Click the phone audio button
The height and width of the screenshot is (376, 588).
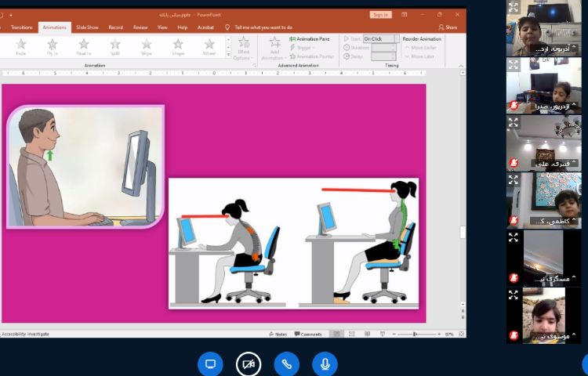click(x=286, y=364)
